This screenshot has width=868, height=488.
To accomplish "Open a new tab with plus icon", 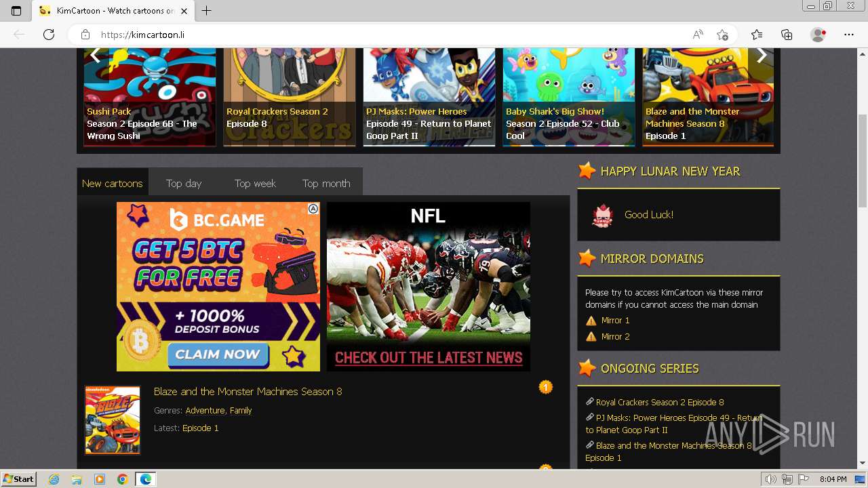I will coord(207,11).
